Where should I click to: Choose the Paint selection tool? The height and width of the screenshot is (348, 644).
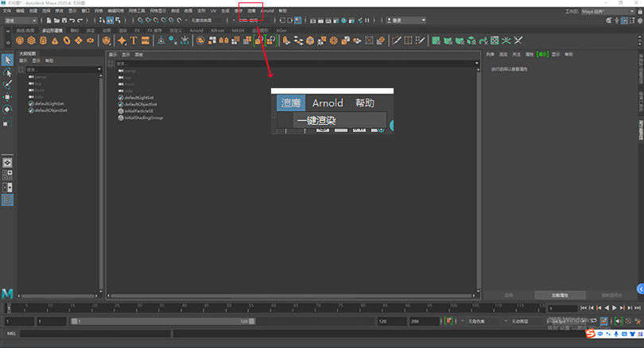[7, 84]
